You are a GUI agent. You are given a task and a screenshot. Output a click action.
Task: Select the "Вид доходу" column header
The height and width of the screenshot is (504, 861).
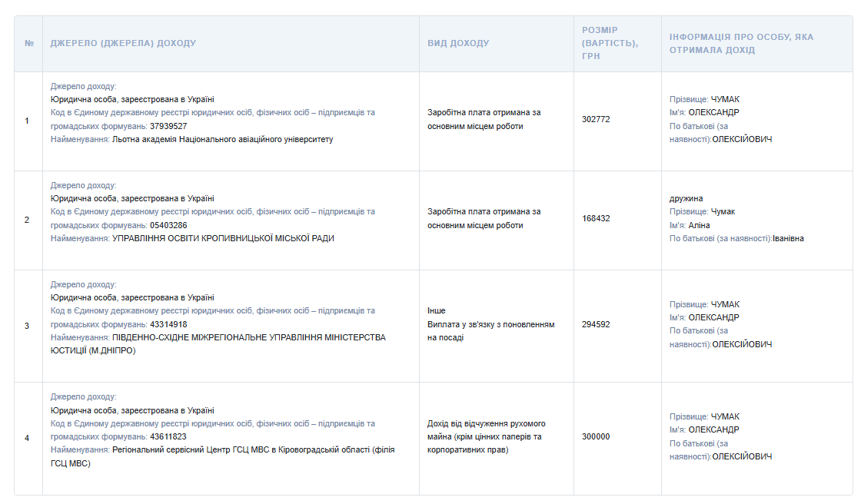[x=458, y=43]
